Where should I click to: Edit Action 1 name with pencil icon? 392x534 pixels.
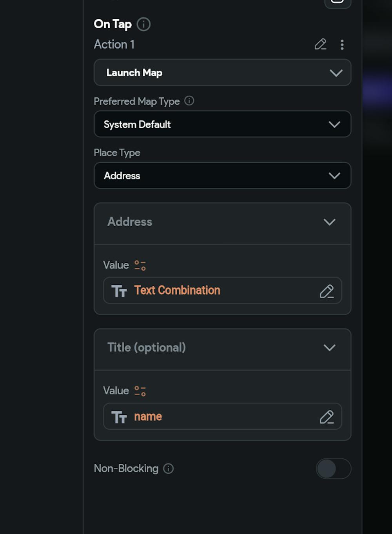320,44
